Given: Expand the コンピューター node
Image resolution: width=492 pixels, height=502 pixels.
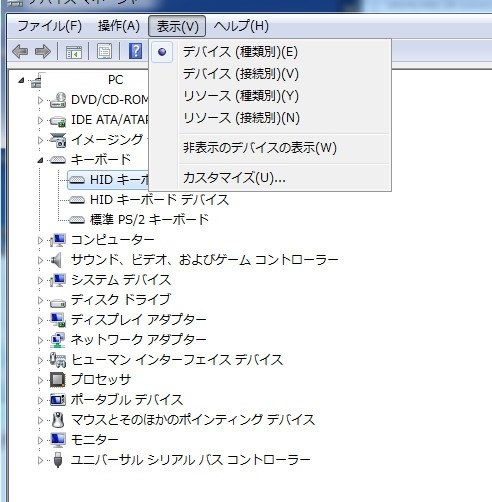Looking at the screenshot, I should tap(40, 240).
